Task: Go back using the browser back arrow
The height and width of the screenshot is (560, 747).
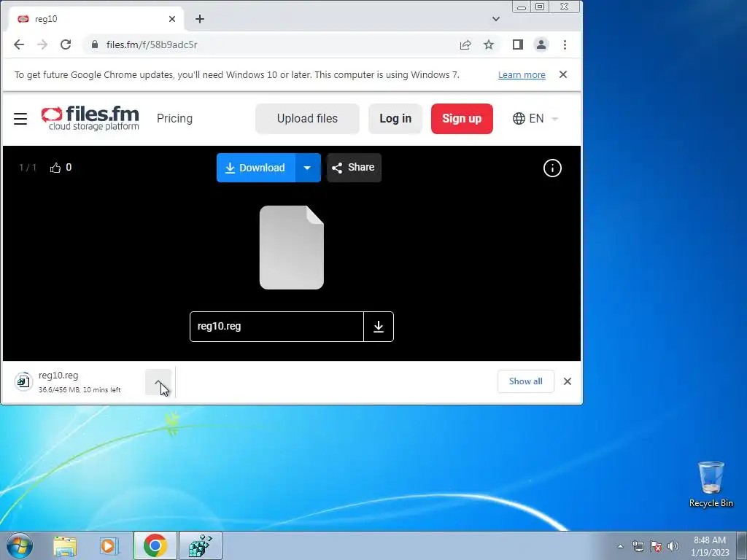Action: pos(18,44)
